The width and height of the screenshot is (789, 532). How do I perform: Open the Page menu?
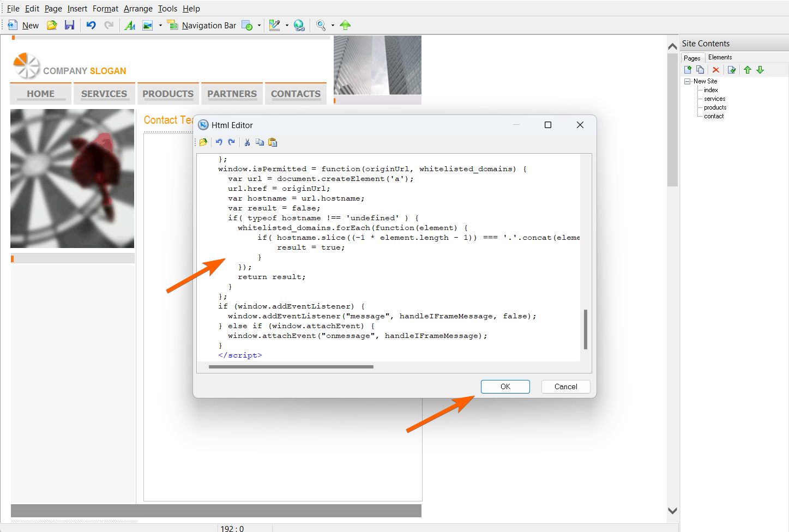coord(53,9)
